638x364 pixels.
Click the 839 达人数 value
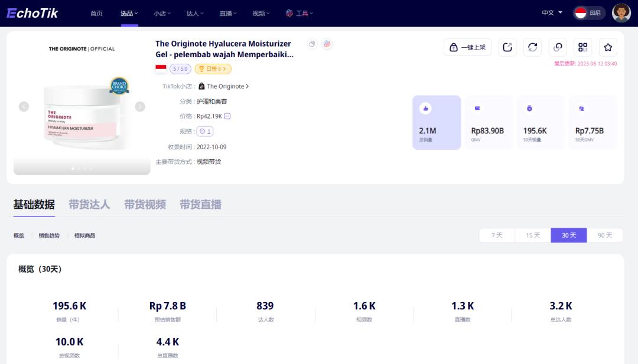click(x=265, y=306)
